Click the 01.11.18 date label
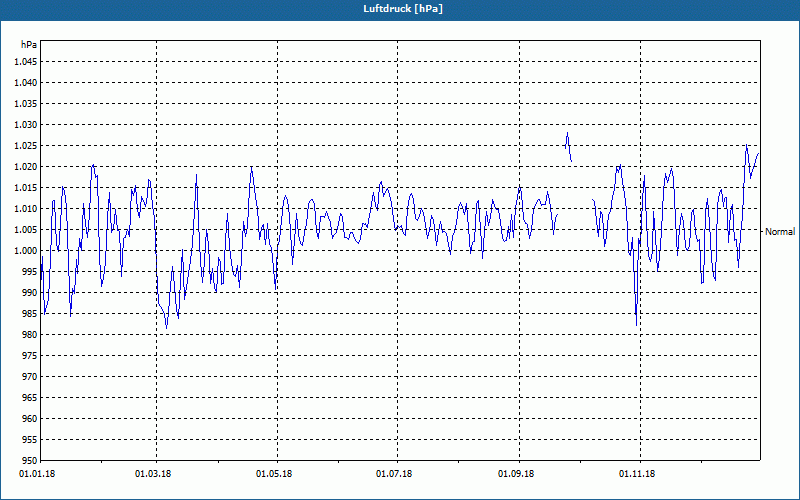This screenshot has height=500, width=800. pos(637,474)
